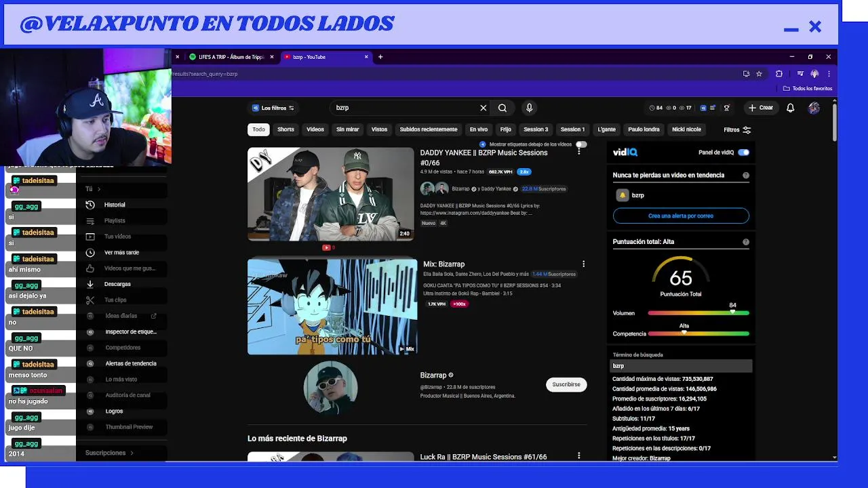
Task: Expand the Tú section chevron
Action: tap(99, 189)
